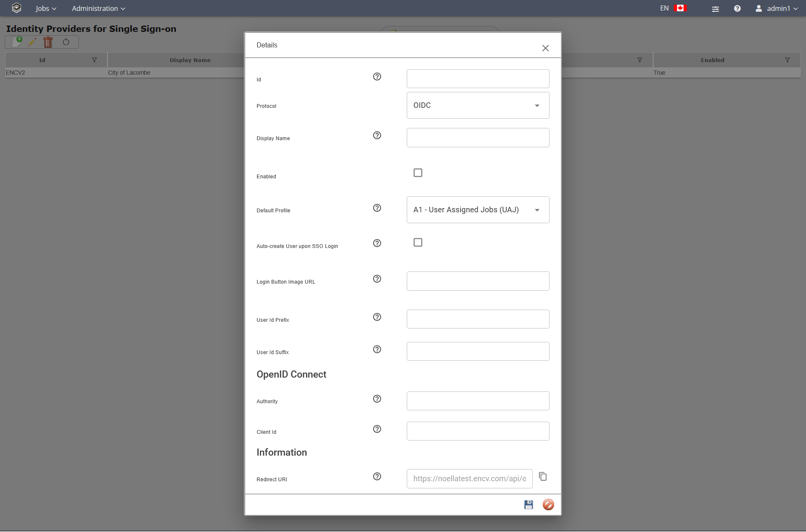Click the Canadian flag icon
Image resolution: width=806 pixels, height=532 pixels.
point(680,8)
